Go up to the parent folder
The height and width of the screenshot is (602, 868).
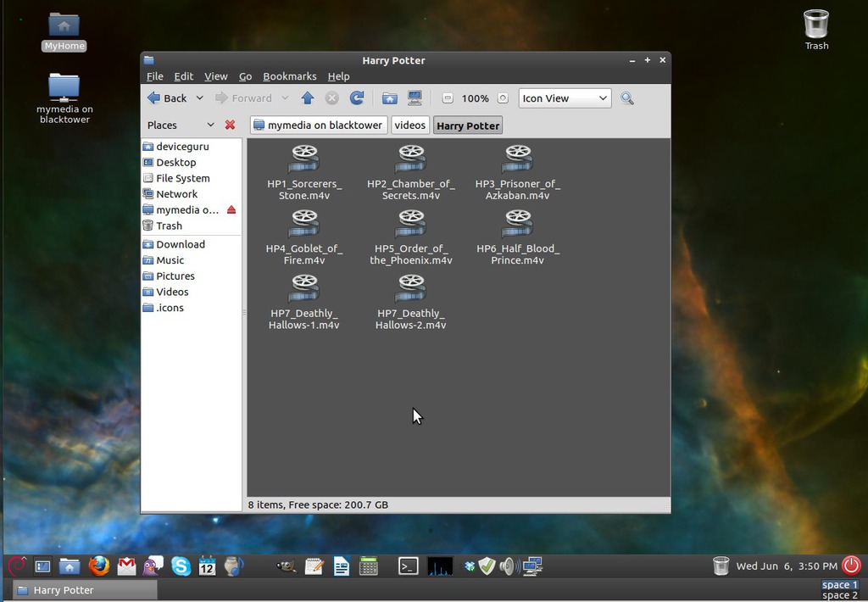pos(308,98)
